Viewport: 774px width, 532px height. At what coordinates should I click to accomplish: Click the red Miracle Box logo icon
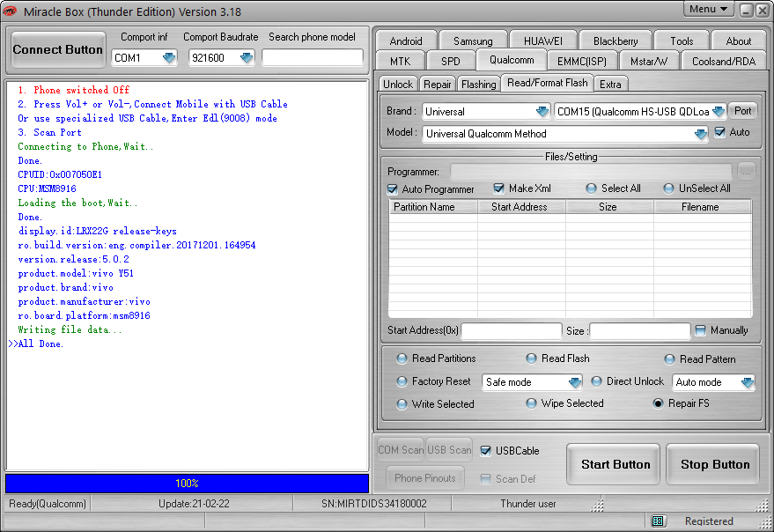click(x=10, y=11)
